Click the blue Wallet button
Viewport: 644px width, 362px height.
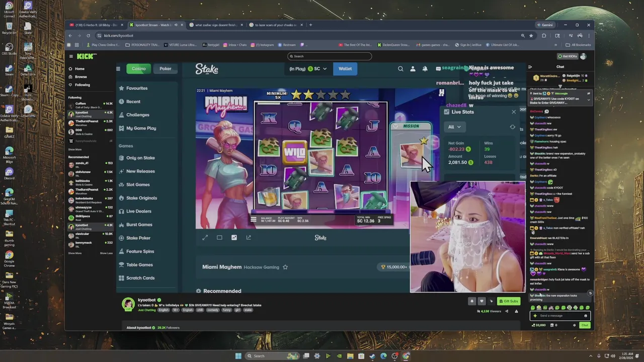[345, 69]
